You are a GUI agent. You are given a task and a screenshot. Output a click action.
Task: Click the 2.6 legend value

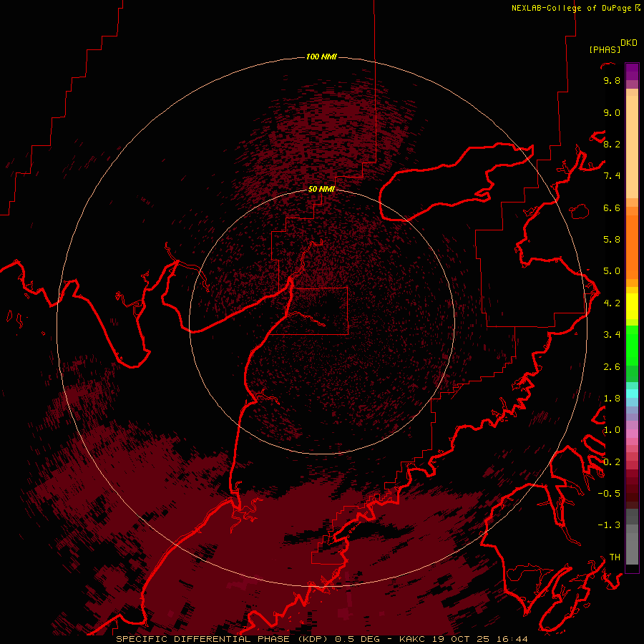pos(612,367)
